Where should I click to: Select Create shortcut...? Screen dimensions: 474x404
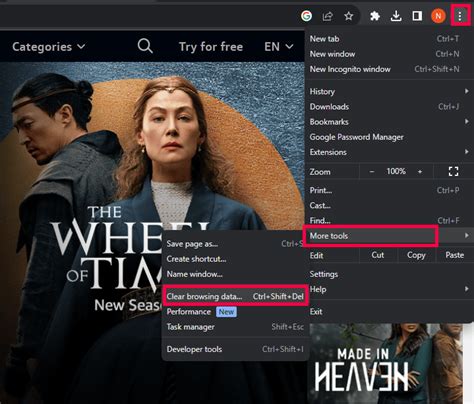click(235, 259)
